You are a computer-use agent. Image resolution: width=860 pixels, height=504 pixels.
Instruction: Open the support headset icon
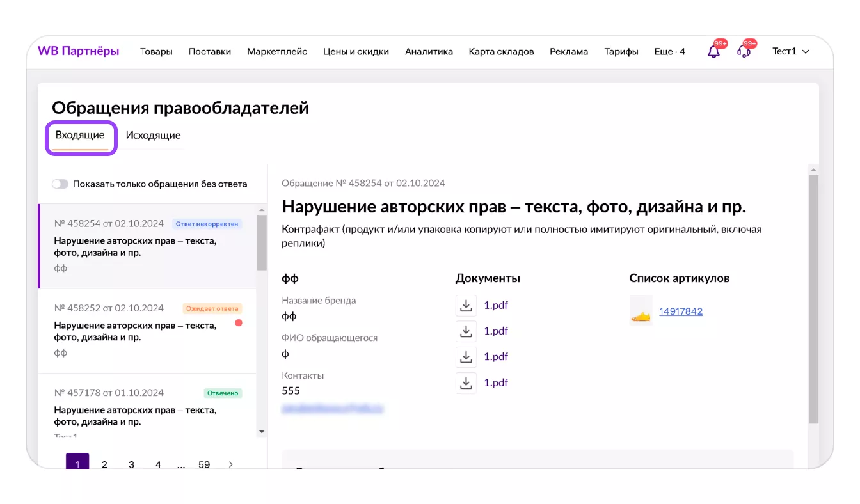pos(744,52)
